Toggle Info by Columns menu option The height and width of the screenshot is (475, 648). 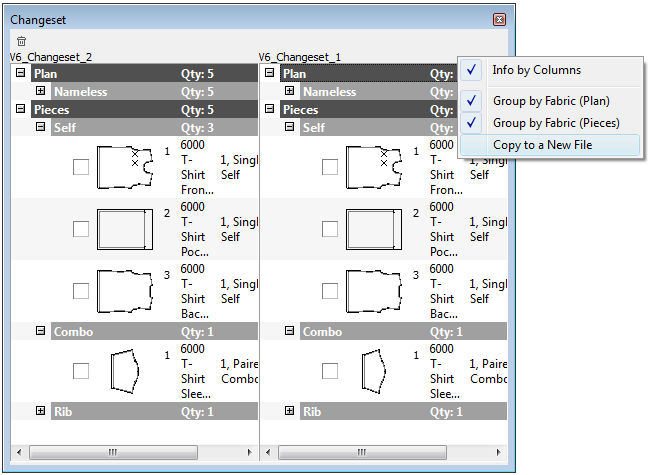click(x=536, y=70)
